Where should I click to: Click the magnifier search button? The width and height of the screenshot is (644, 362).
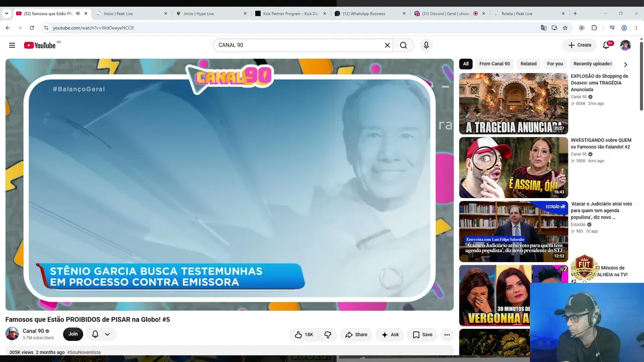[x=404, y=45]
